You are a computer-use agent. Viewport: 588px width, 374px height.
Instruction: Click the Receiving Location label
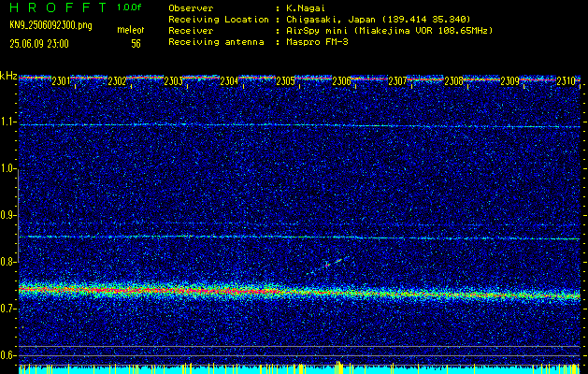click(x=219, y=19)
